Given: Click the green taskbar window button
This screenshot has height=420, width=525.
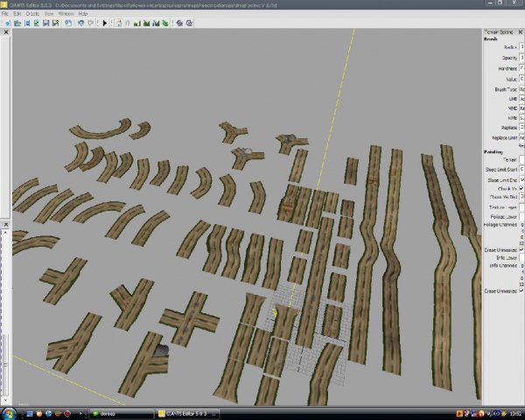Looking at the screenshot, I should click(x=121, y=414).
